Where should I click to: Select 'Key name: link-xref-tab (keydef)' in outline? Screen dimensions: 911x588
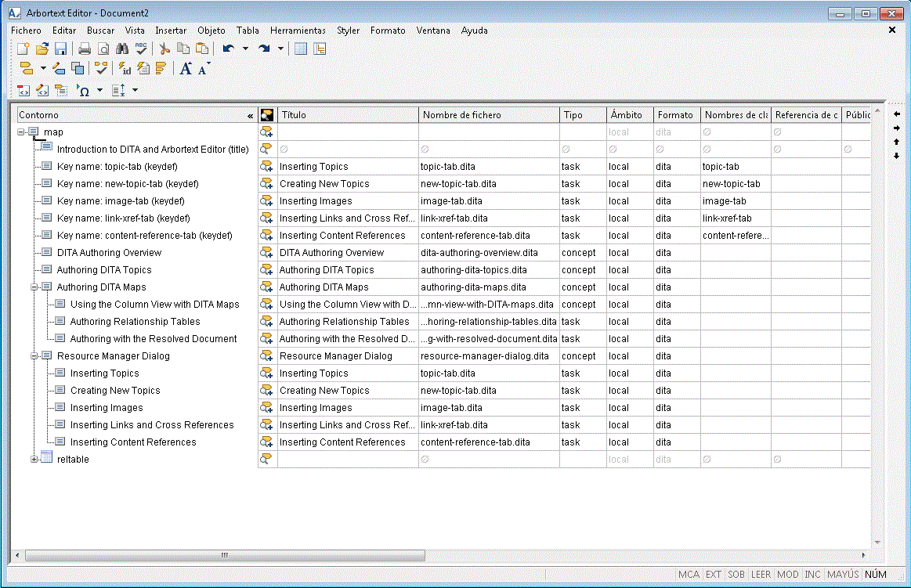pyautogui.click(x=123, y=218)
